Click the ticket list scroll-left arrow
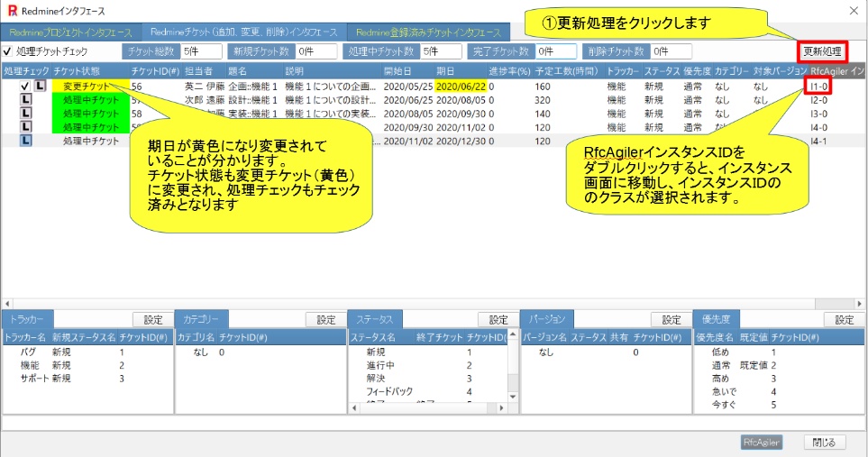The width and height of the screenshot is (868, 457). tap(7, 304)
